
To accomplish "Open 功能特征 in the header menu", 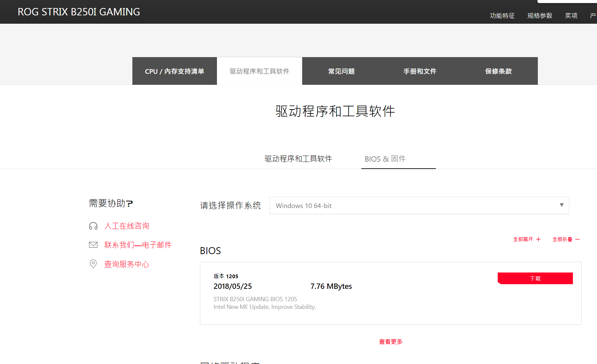I will point(502,16).
